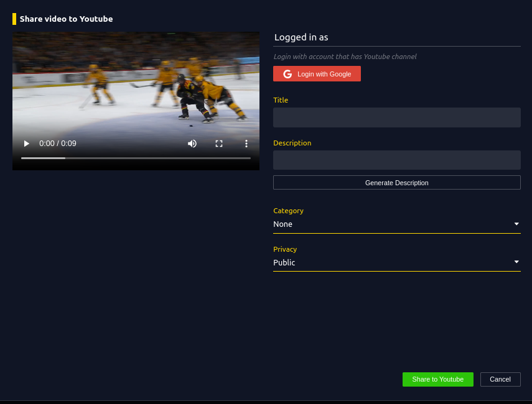Focus the Title input field

click(x=396, y=117)
